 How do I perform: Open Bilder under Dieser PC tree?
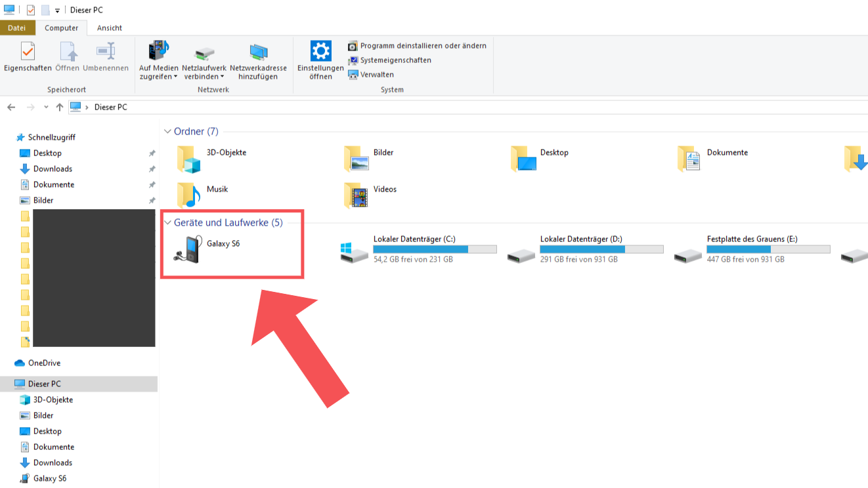pyautogui.click(x=43, y=416)
